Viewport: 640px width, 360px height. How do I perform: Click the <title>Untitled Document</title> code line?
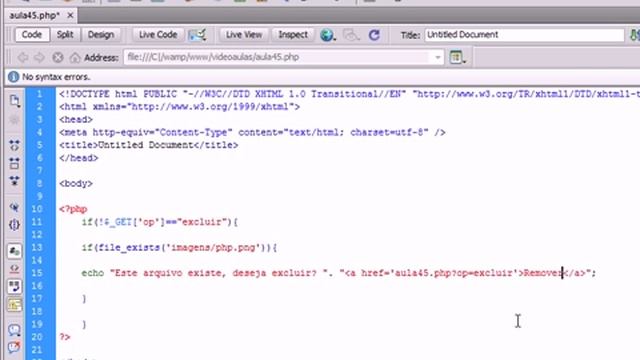(x=149, y=145)
